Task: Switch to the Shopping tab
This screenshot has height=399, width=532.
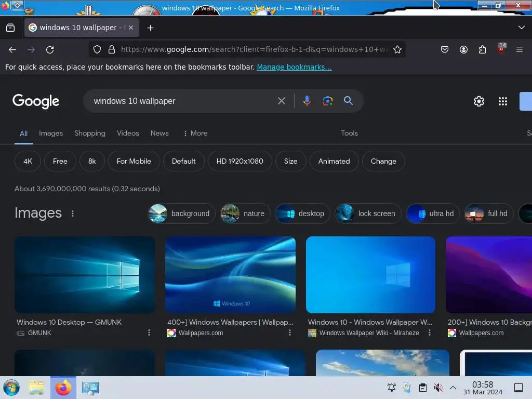Action: [90, 134]
